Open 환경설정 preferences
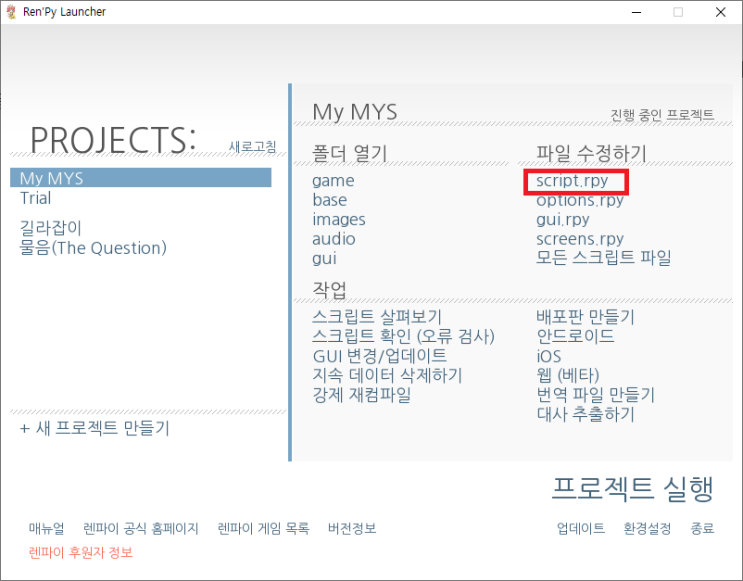Viewport: 743px width, 581px height. [x=647, y=528]
